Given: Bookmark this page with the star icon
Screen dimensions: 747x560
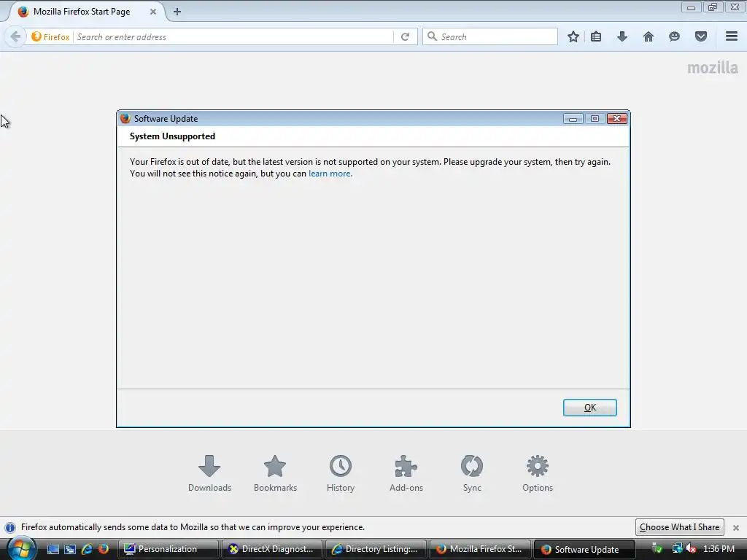Looking at the screenshot, I should click(x=573, y=36).
